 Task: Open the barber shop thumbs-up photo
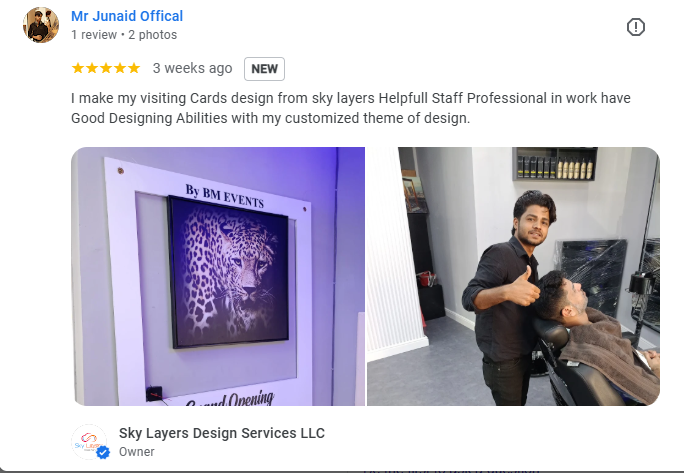[x=513, y=276]
